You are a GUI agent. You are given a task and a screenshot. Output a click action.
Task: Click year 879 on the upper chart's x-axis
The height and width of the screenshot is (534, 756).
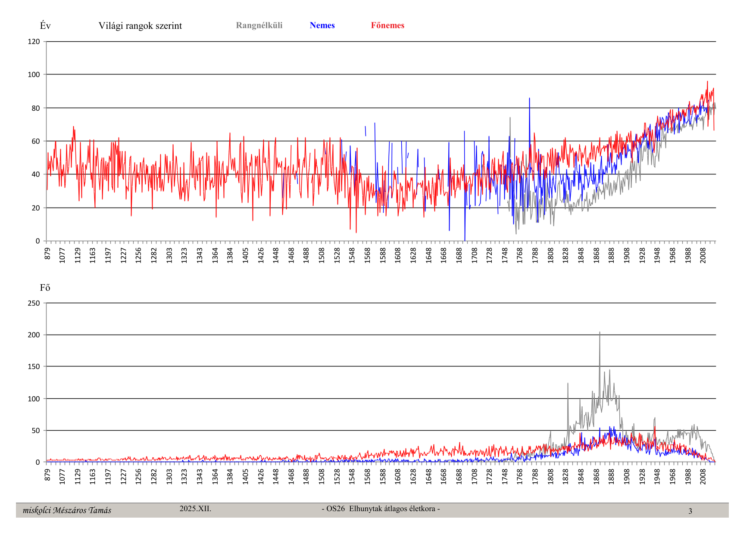(x=47, y=254)
